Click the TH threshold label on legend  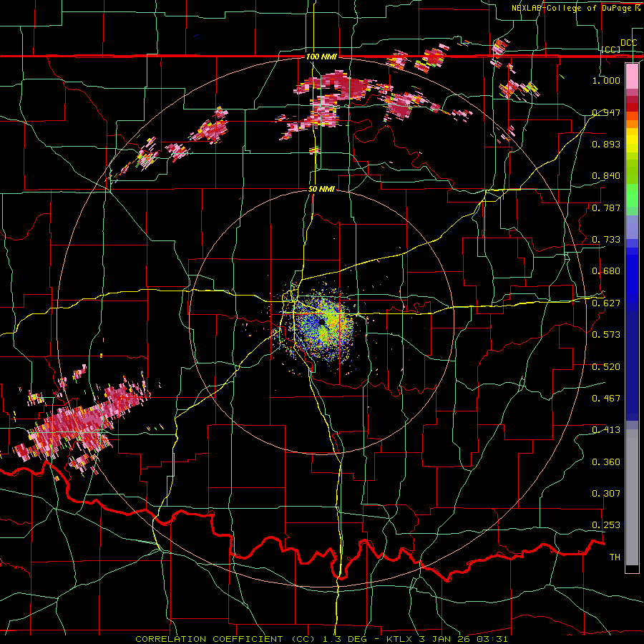[x=615, y=557]
